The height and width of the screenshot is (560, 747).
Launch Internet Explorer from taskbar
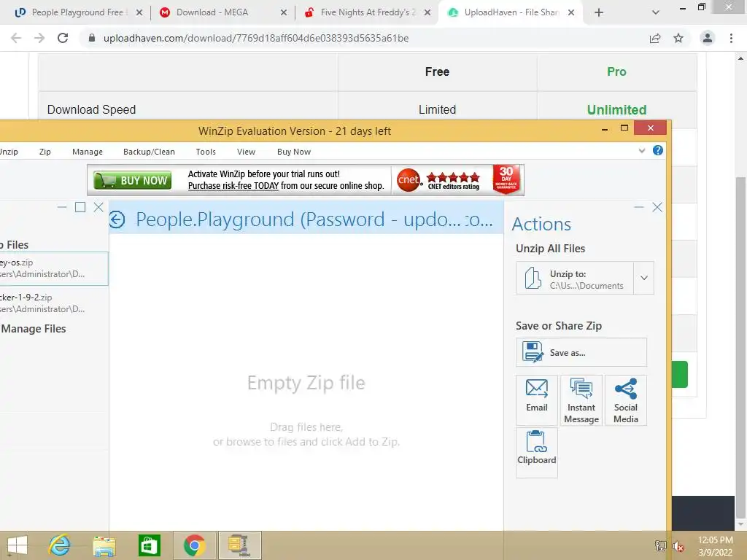click(60, 545)
